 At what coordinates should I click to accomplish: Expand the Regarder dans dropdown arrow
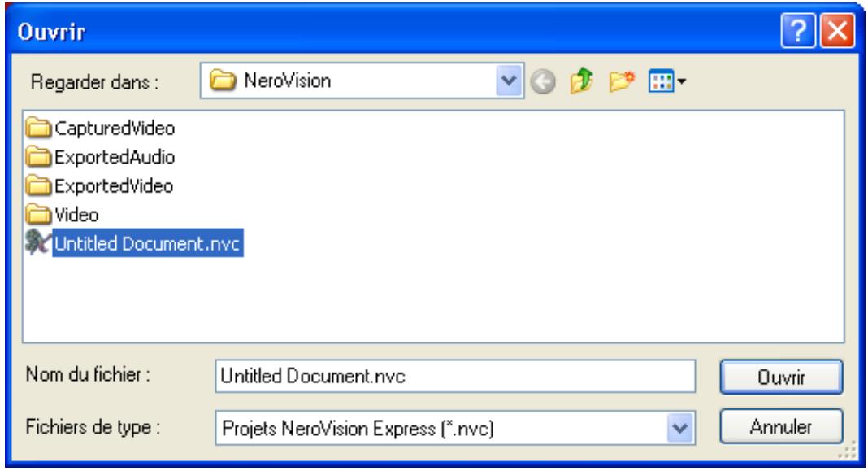pos(509,81)
